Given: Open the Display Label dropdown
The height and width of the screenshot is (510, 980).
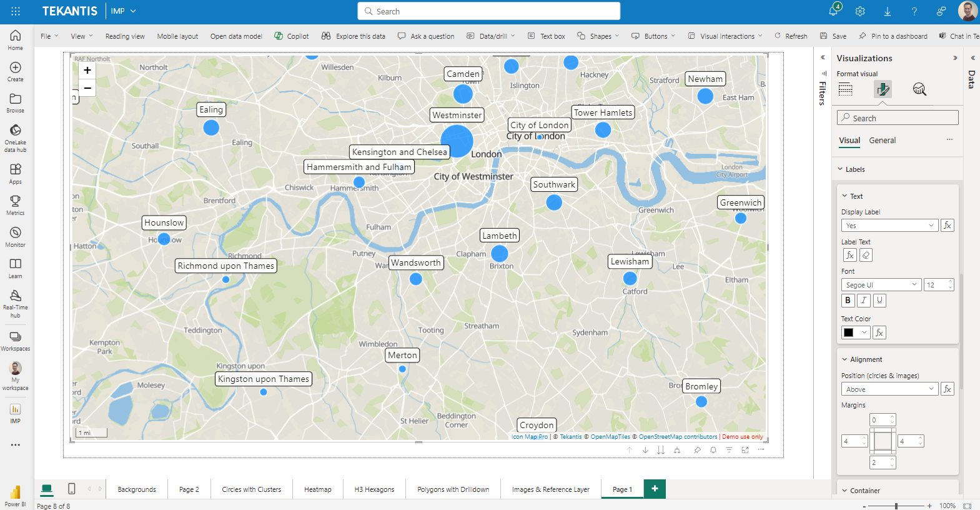Looking at the screenshot, I should pos(889,226).
